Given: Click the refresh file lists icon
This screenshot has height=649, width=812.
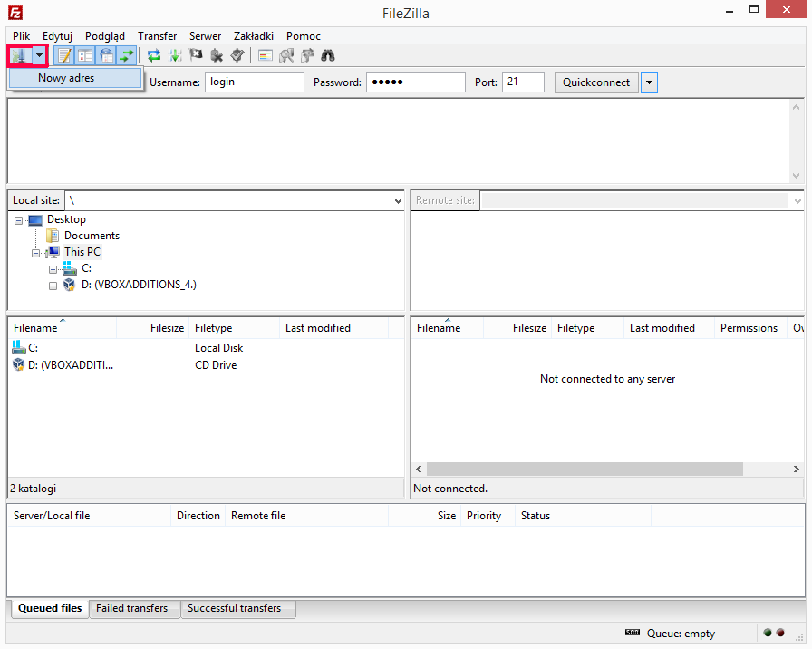Looking at the screenshot, I should point(154,55).
